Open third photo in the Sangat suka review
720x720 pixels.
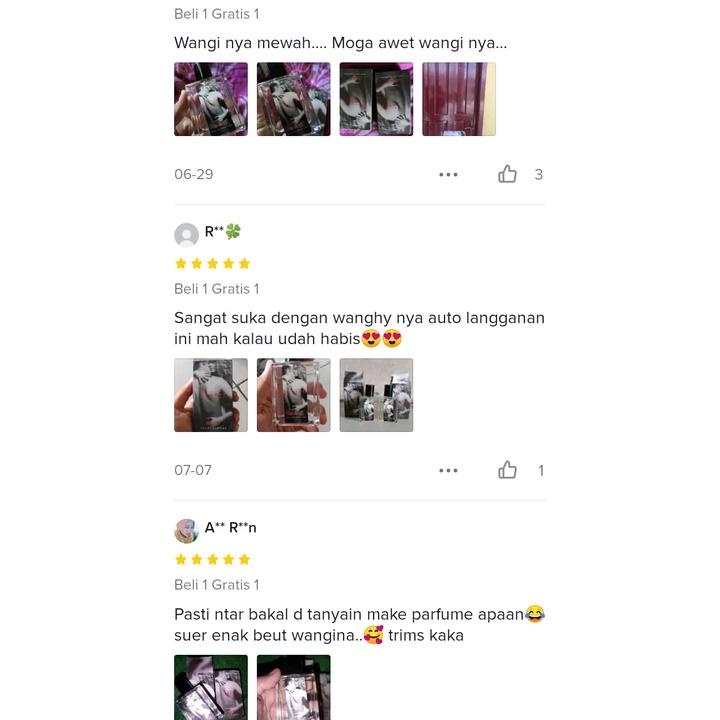point(376,395)
